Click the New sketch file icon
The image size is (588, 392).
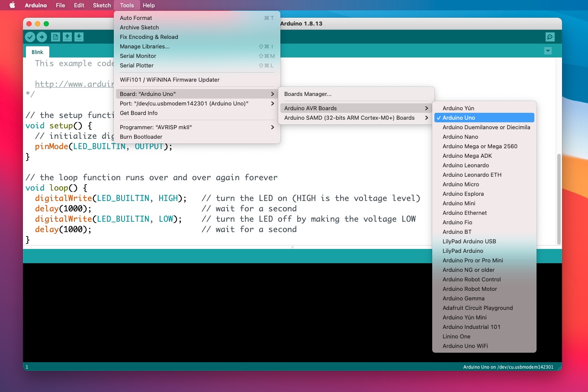coord(55,37)
